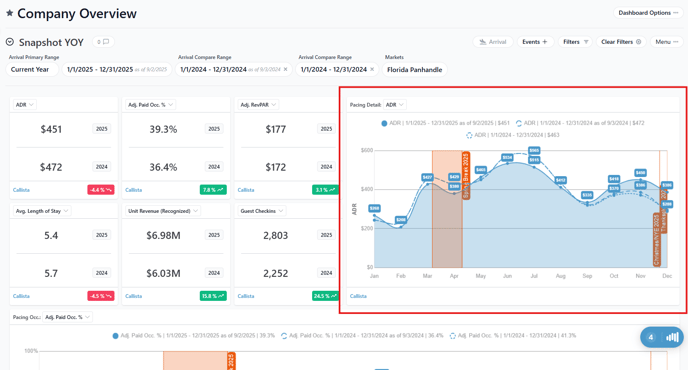Click the green 24.5% trend badge
The image size is (688, 370).
(x=325, y=296)
